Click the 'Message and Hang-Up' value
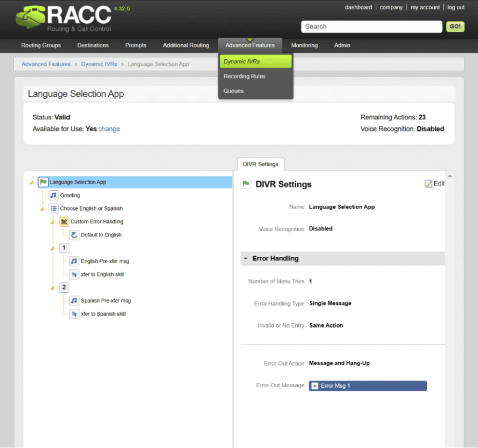 coord(339,363)
